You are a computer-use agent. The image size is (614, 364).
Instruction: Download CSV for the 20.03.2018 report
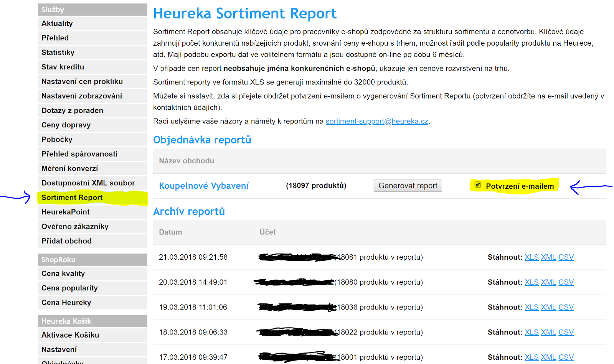click(x=566, y=282)
